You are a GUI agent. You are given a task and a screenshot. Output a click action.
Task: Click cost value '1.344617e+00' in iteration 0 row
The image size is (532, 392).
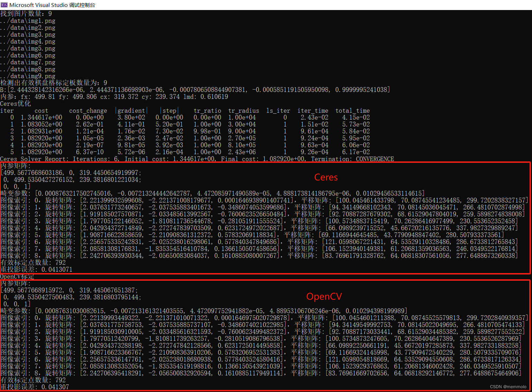(x=41, y=117)
